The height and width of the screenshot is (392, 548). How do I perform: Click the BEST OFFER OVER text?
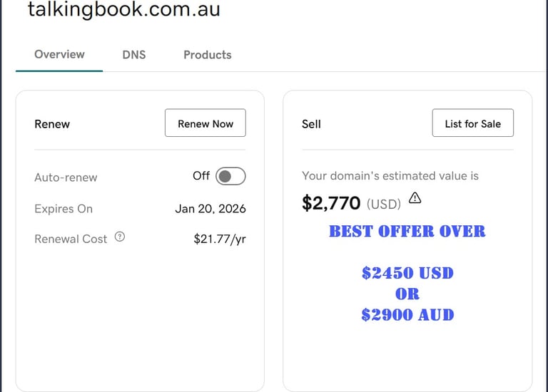(407, 232)
